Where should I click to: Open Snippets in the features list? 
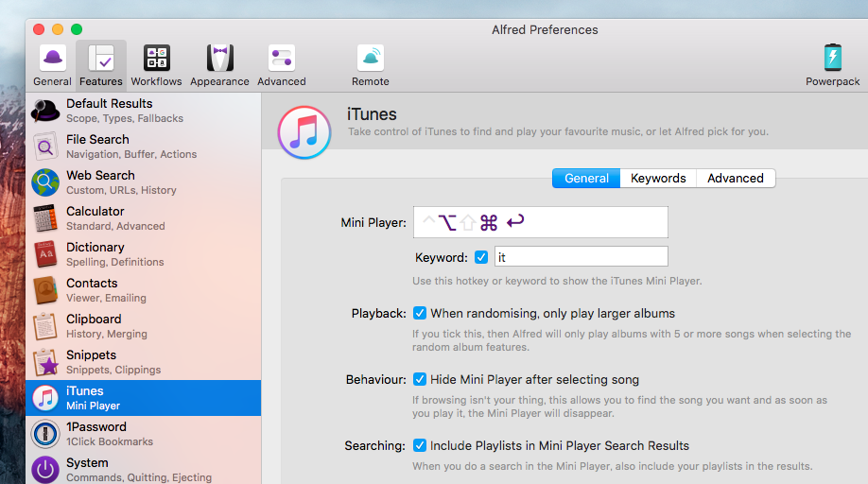142,362
